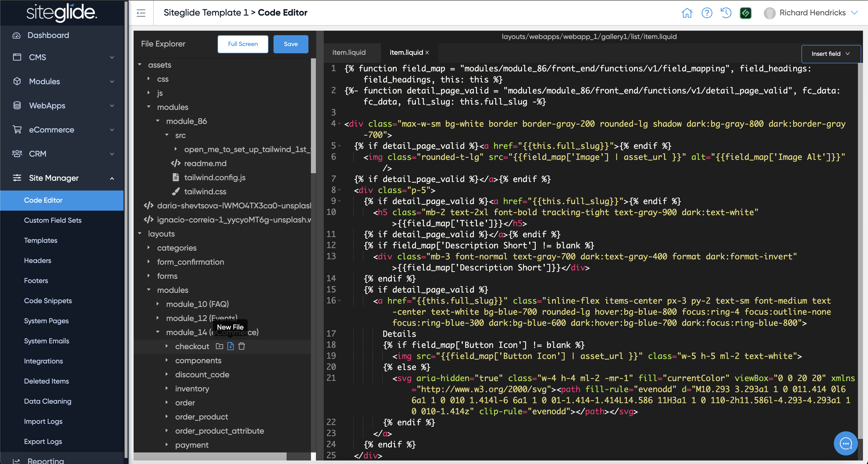Open the help question mark icon
Viewport: 868px width, 464px height.
(x=707, y=13)
